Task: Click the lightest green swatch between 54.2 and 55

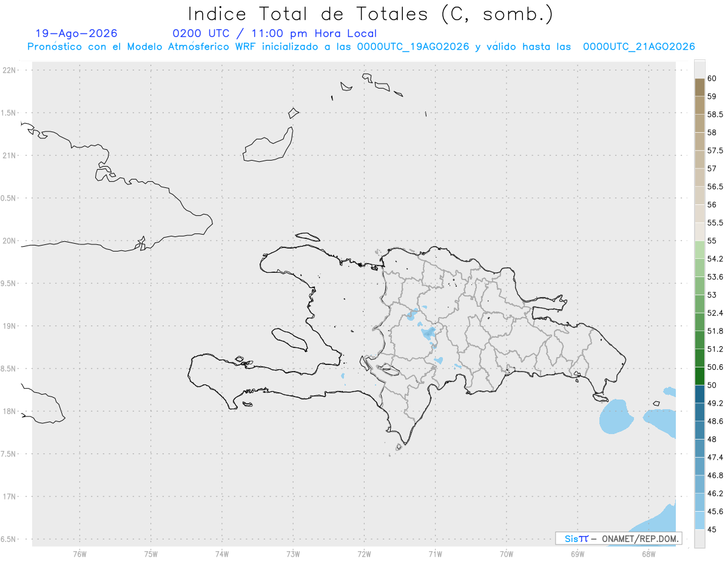Action: tap(699, 250)
